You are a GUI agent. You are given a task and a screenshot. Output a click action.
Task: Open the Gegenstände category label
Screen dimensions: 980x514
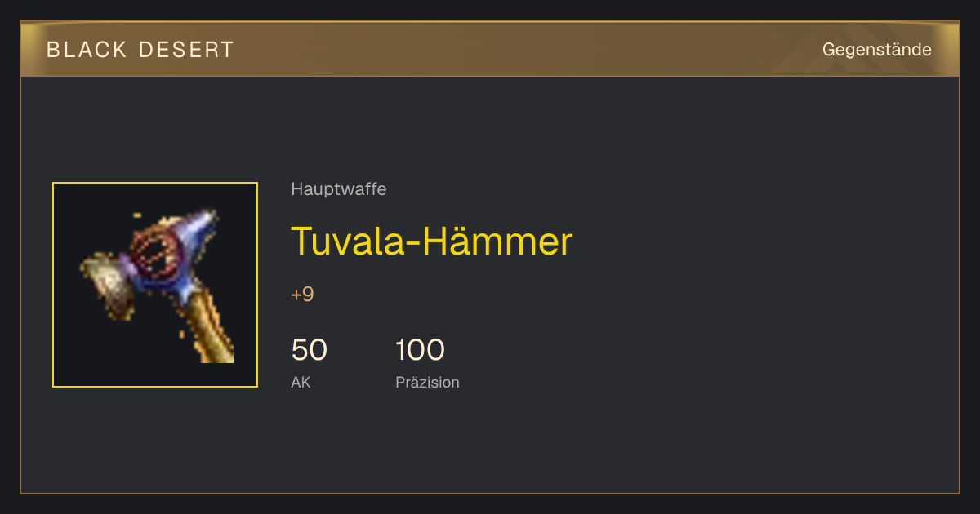click(x=876, y=50)
